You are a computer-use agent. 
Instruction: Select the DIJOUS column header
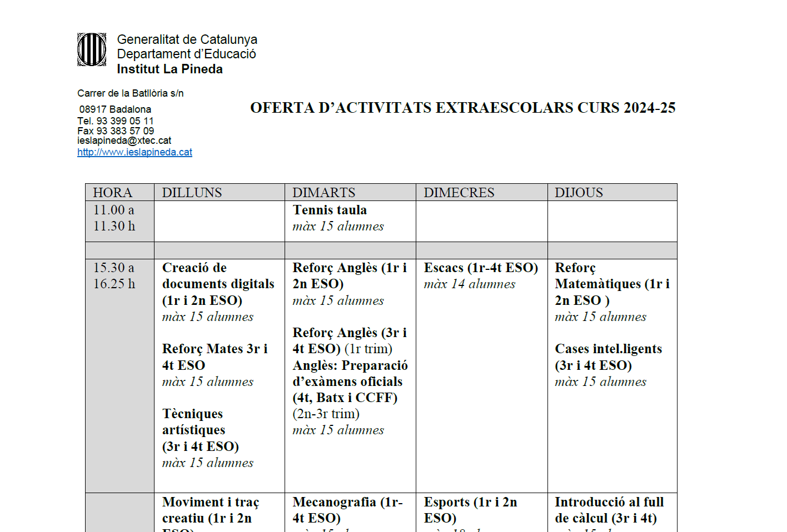click(579, 193)
